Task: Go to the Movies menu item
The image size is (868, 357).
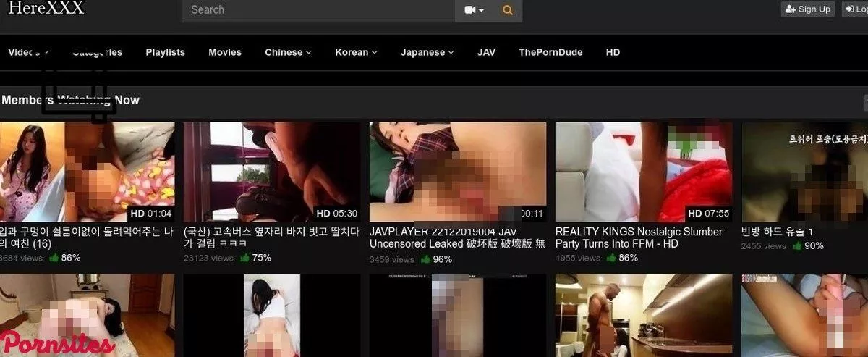Action: [225, 52]
